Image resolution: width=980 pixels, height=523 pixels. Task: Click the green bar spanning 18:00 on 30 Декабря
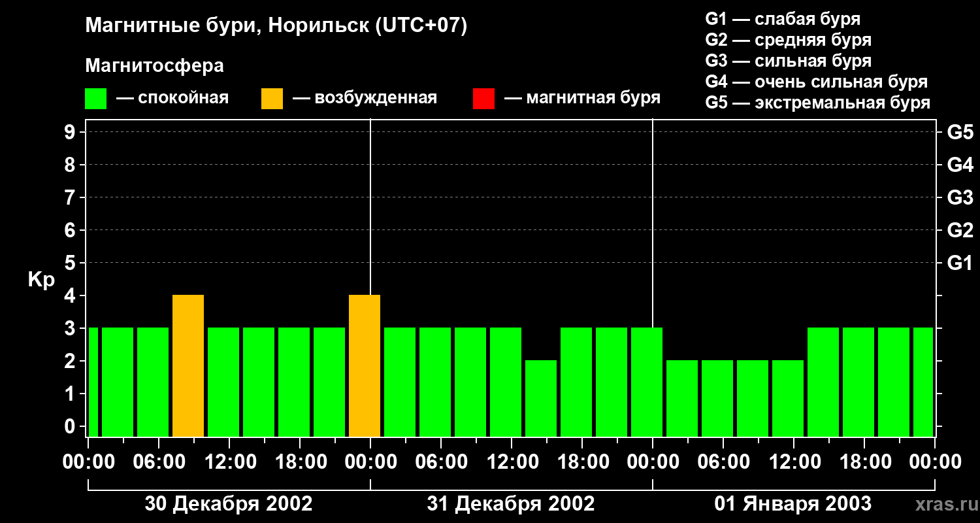click(294, 382)
